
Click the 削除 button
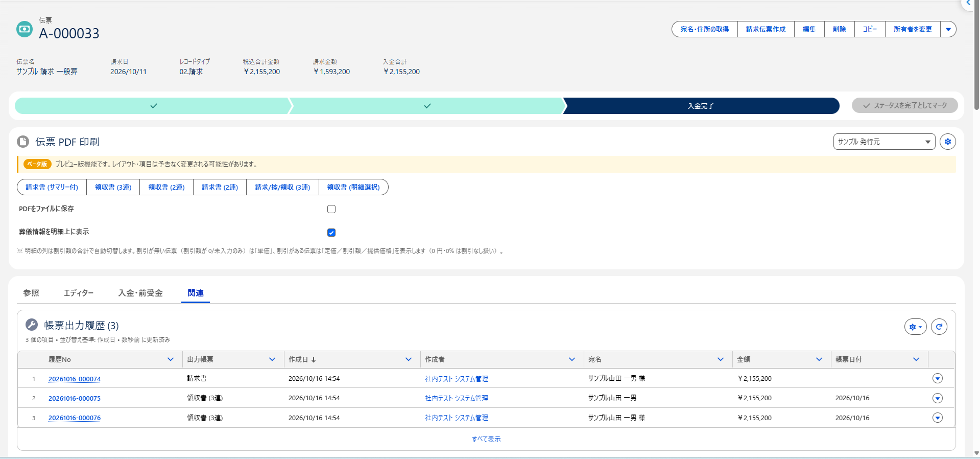(x=839, y=29)
